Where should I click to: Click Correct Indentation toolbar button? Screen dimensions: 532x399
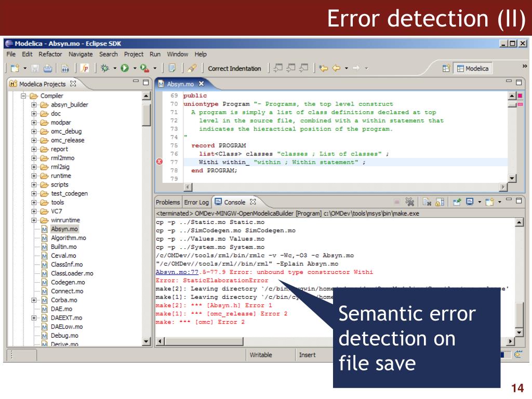[234, 69]
